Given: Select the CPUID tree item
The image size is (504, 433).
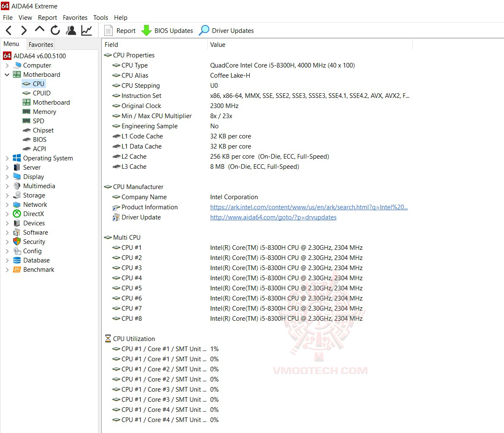Looking at the screenshot, I should click(x=36, y=93).
